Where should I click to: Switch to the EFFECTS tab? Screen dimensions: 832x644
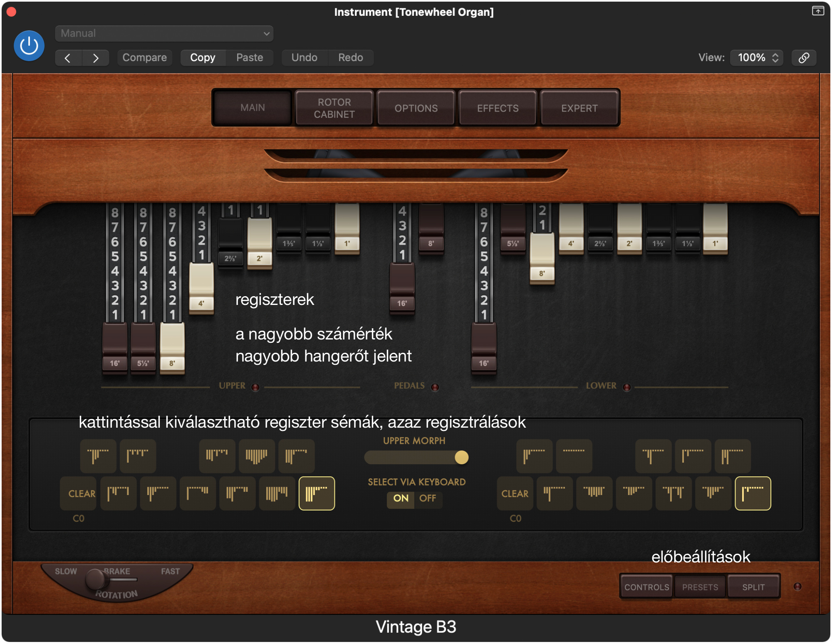498,108
